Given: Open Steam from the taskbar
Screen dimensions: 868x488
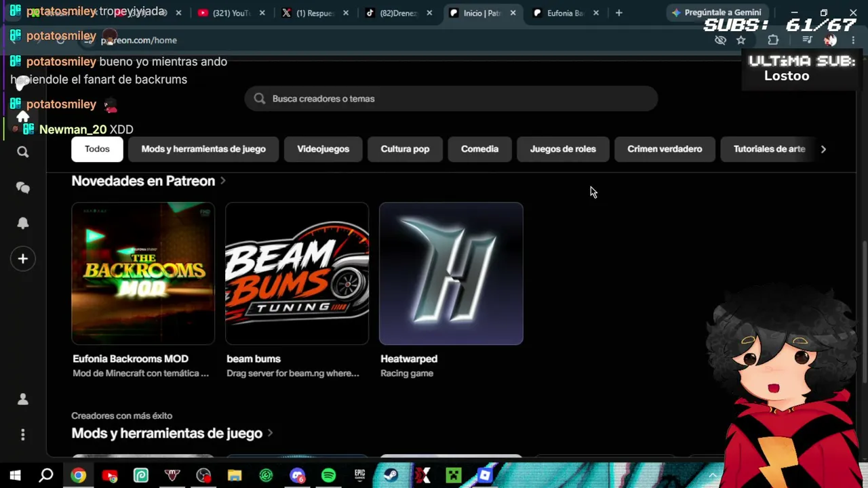Looking at the screenshot, I should 391,476.
